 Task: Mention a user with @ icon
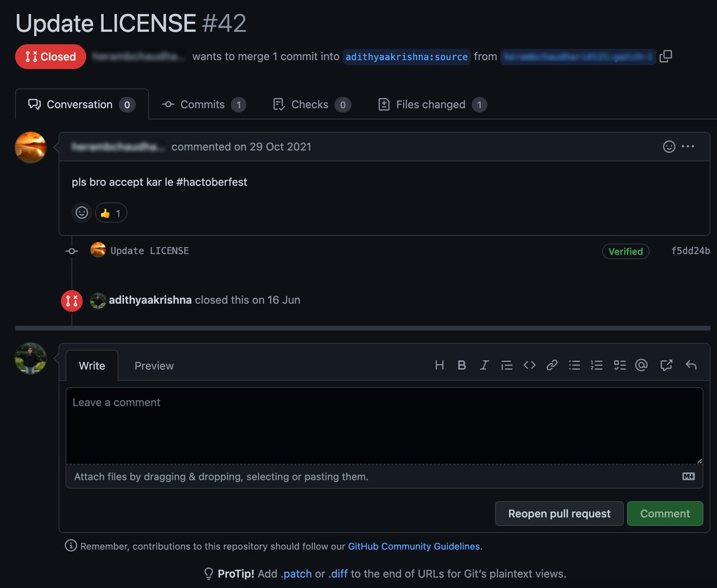click(641, 365)
